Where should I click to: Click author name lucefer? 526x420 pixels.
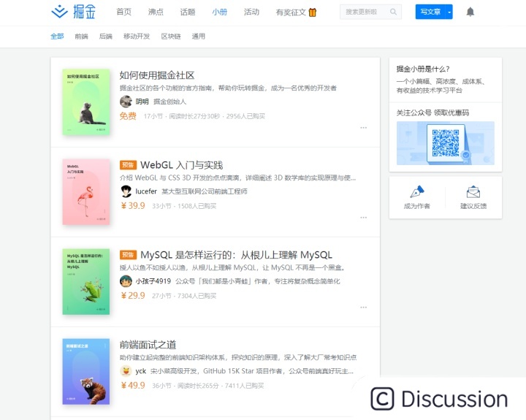click(x=146, y=191)
